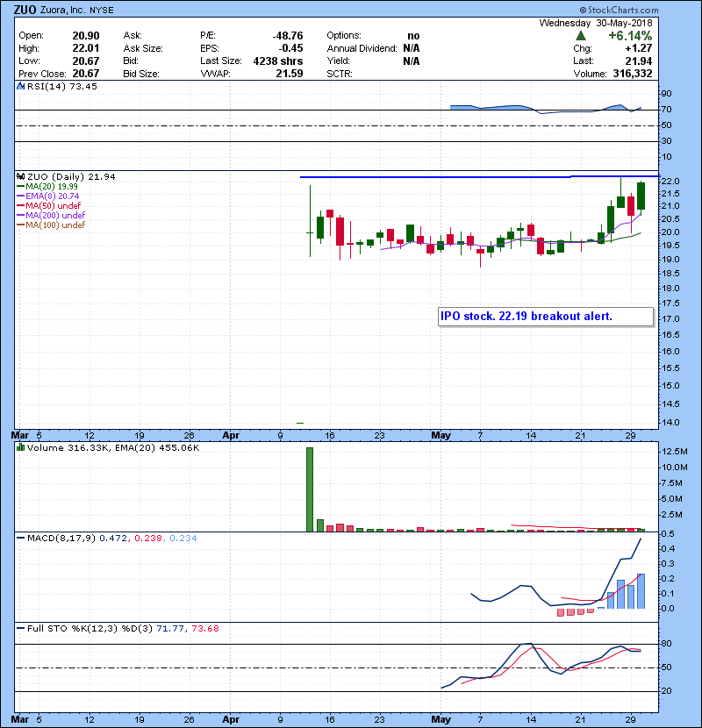Image resolution: width=702 pixels, height=728 pixels.
Task: Click the green up-triangle change indicator
Action: tap(580, 36)
